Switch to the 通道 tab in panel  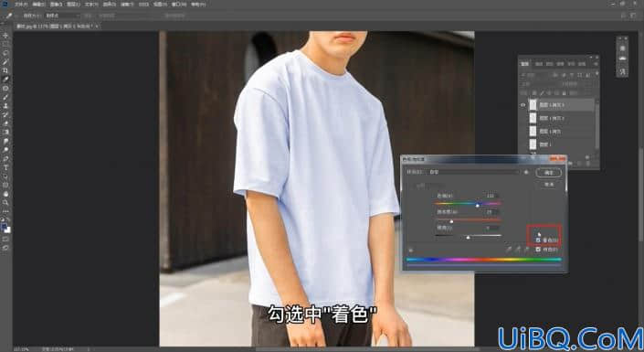[x=539, y=64]
